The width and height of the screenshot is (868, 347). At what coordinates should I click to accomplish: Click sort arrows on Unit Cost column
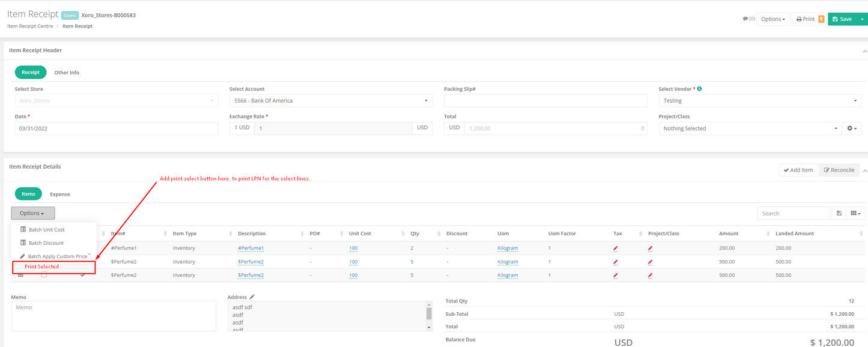coord(402,234)
